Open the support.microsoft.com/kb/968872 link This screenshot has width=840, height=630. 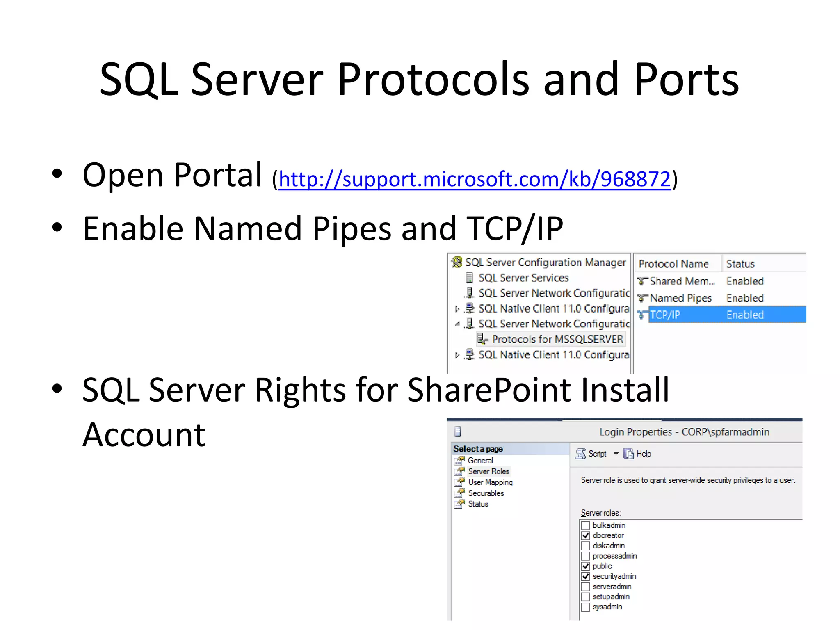pyautogui.click(x=475, y=179)
